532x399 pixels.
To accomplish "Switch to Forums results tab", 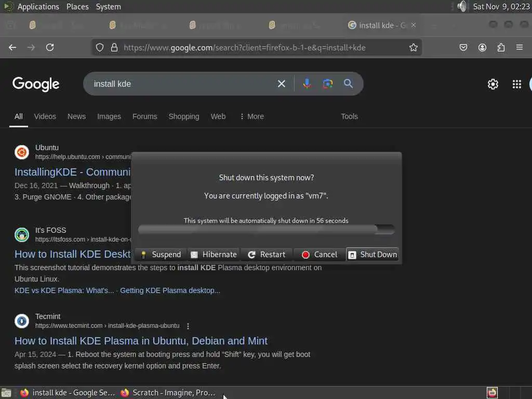I will point(145,116).
